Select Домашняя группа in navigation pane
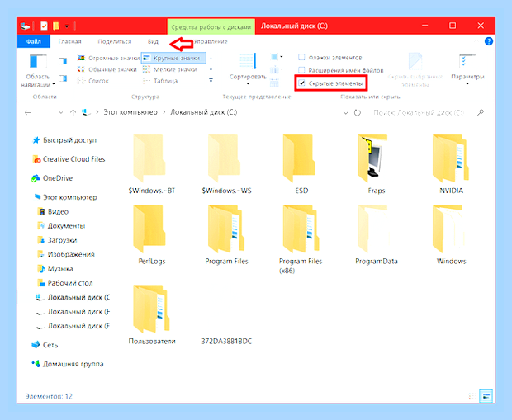The image size is (512, 420). coord(68,364)
